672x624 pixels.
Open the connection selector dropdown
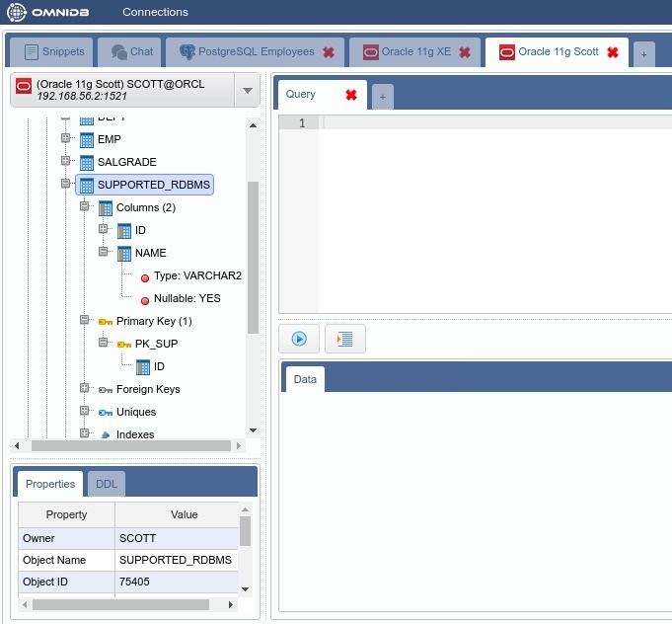click(x=247, y=91)
